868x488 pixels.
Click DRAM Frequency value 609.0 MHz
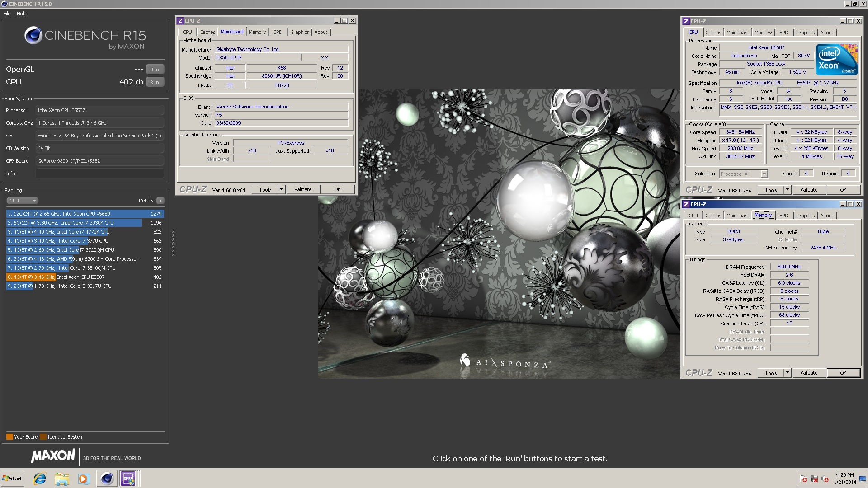789,267
